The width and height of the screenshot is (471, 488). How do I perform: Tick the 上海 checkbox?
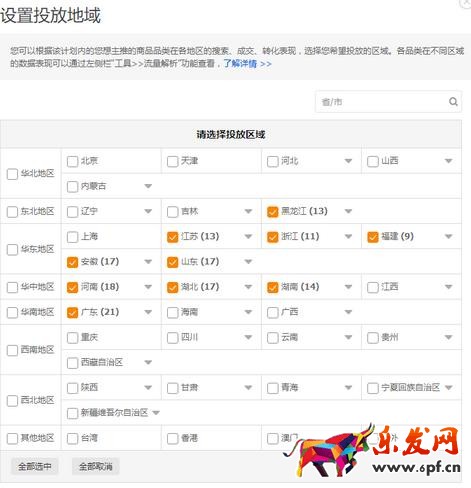click(x=72, y=237)
